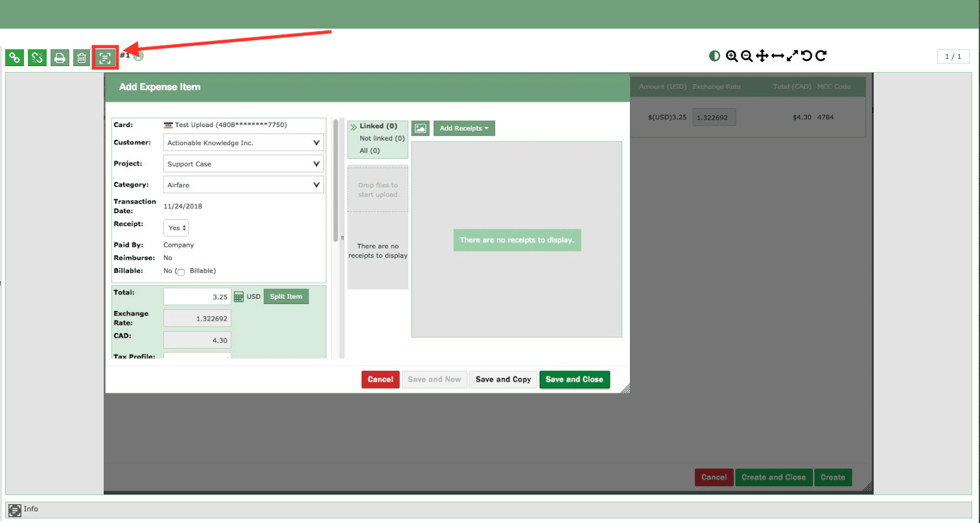Click the Split Item button
Viewport: 980px width, 523px height.
[286, 296]
